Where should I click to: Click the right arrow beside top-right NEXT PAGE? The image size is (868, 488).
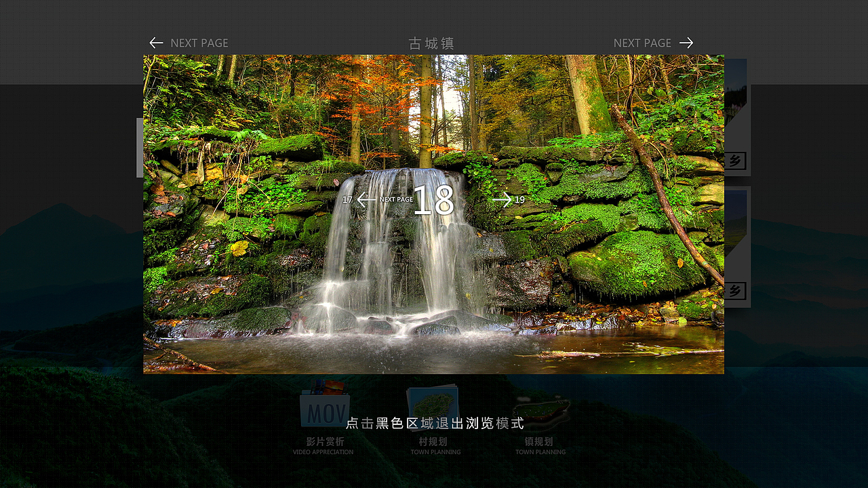coord(686,43)
